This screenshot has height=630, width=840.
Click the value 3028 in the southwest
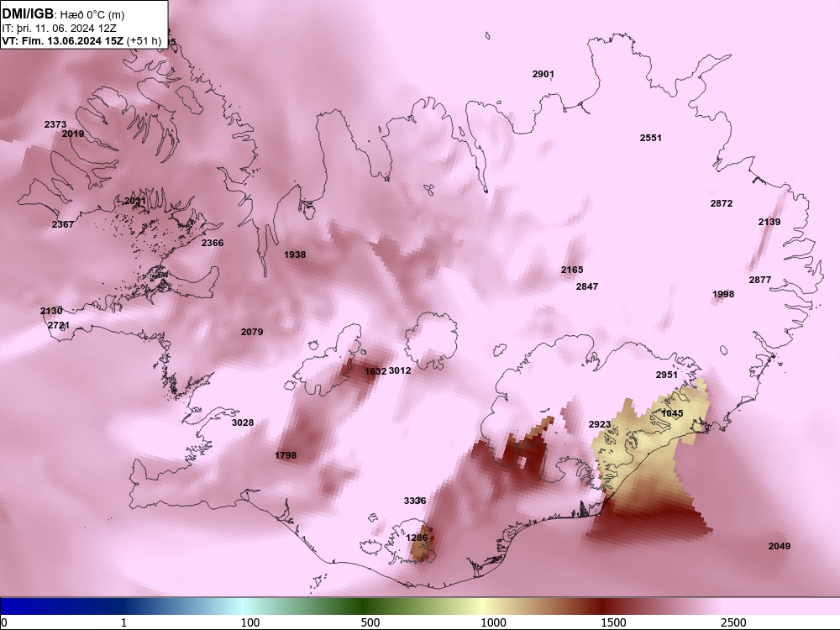tap(243, 423)
